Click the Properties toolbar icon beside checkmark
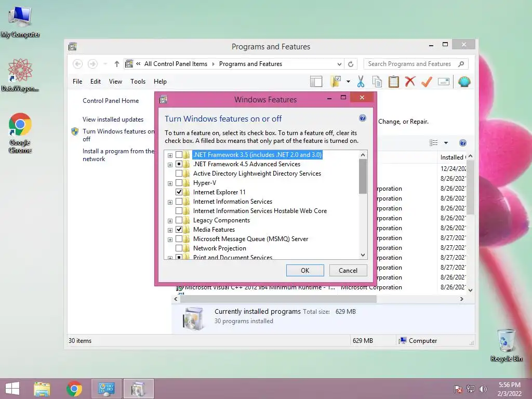This screenshot has width=532, height=399. pyautogui.click(x=444, y=82)
